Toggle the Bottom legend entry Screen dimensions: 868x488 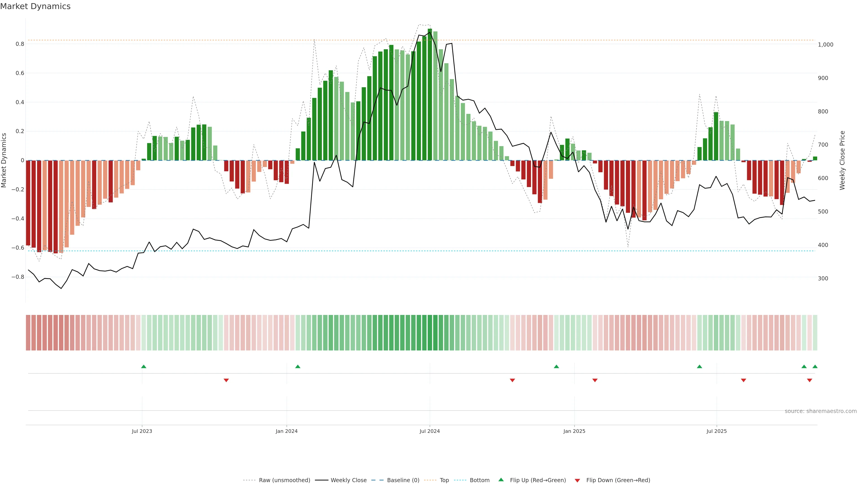tap(479, 480)
